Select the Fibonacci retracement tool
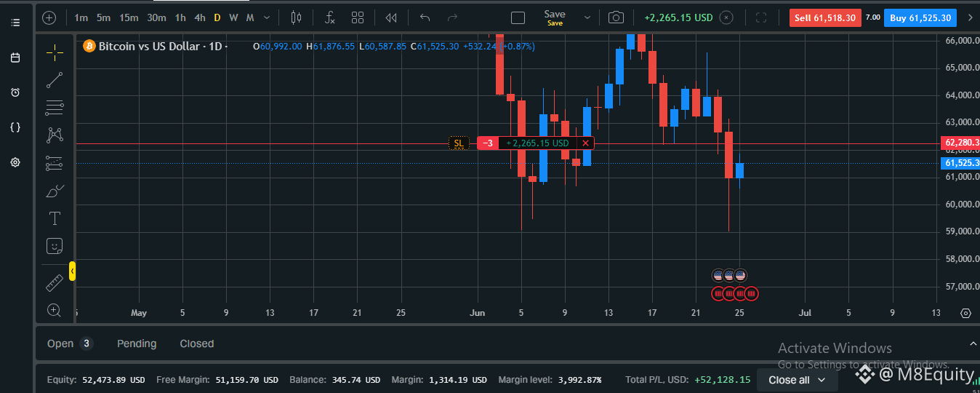The image size is (980, 393). click(x=55, y=108)
